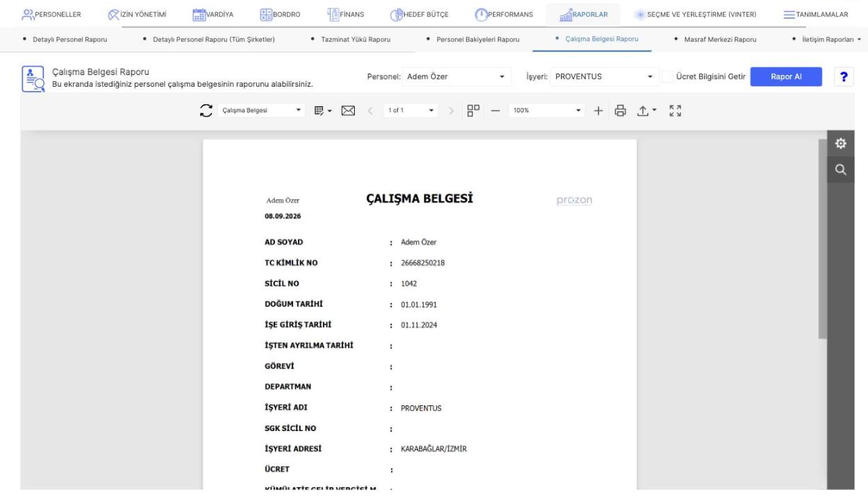Open the page number dropdown
The height and width of the screenshot is (497, 868).
(x=411, y=110)
